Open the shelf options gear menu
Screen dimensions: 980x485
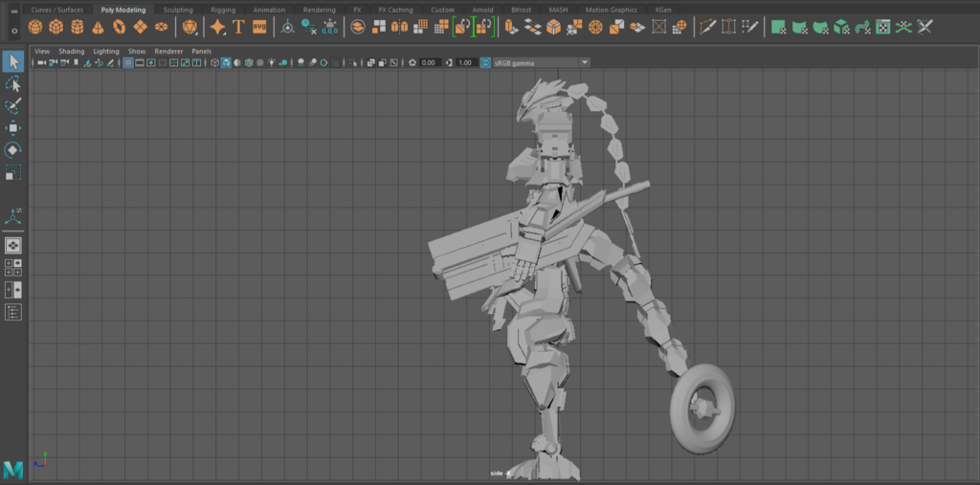pos(14,32)
